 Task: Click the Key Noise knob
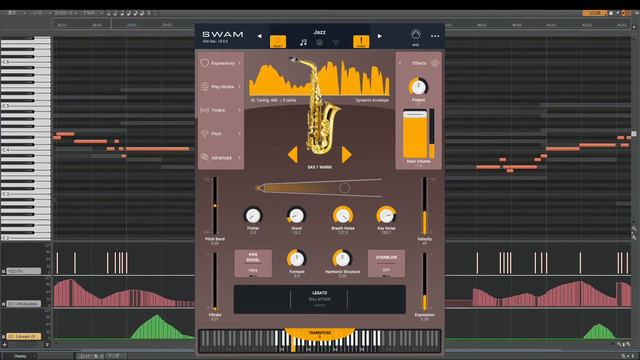386,216
